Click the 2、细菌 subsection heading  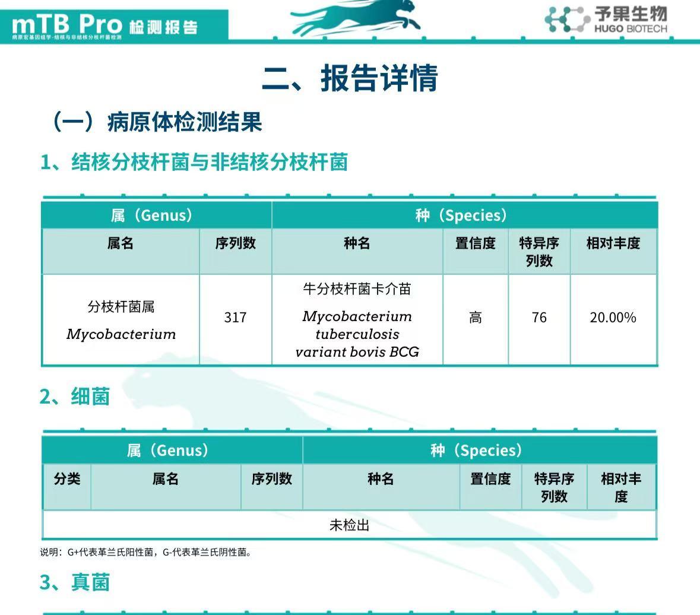[75, 396]
